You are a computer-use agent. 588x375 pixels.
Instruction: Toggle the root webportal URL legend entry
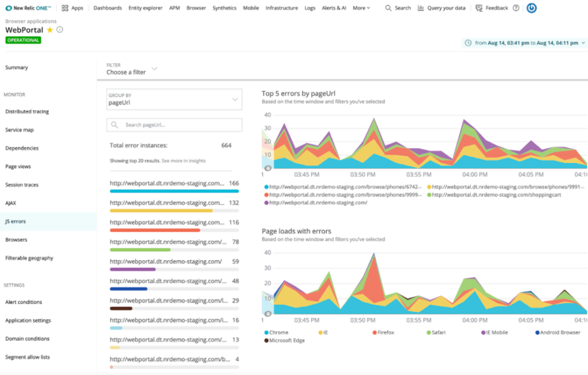point(316,203)
